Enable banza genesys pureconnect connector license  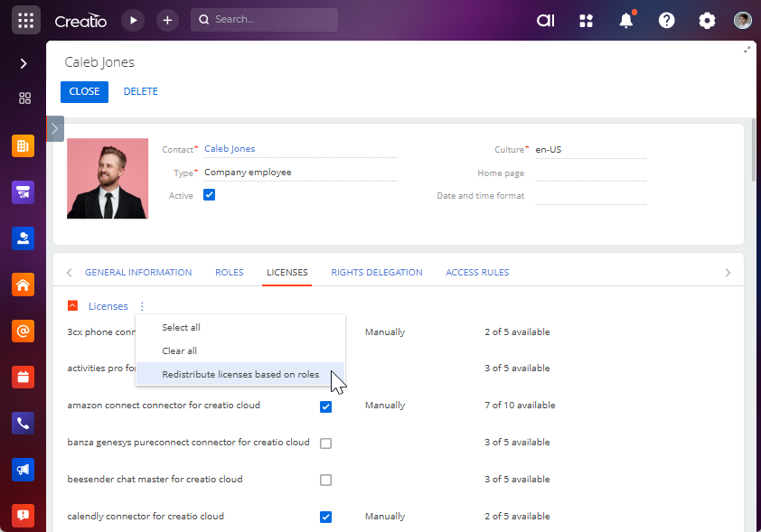click(325, 443)
